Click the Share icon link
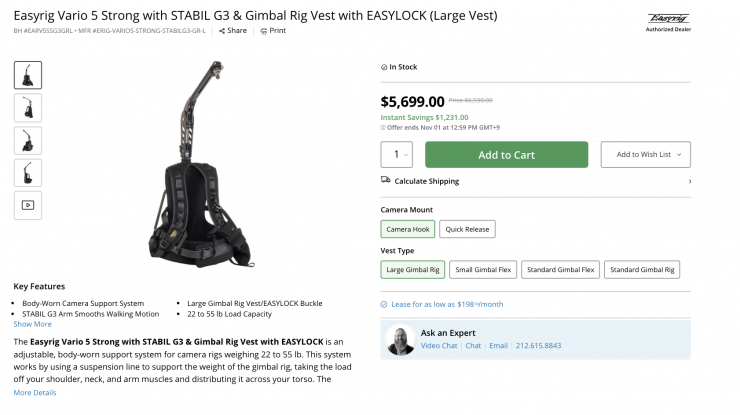The height and width of the screenshot is (415, 740). [221, 31]
